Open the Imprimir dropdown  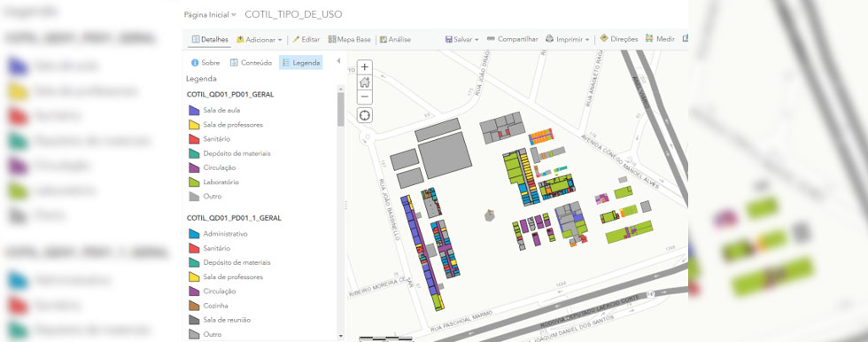click(568, 39)
